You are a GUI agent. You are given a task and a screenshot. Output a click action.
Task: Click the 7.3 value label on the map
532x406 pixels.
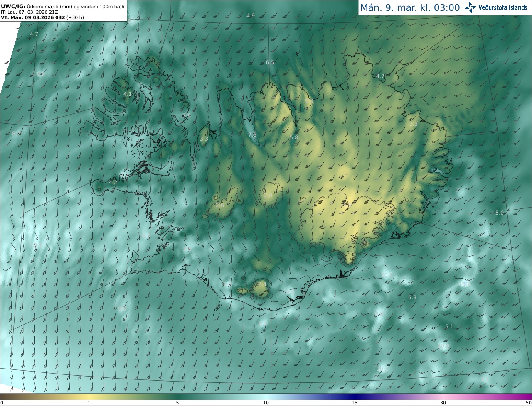(x=252, y=135)
